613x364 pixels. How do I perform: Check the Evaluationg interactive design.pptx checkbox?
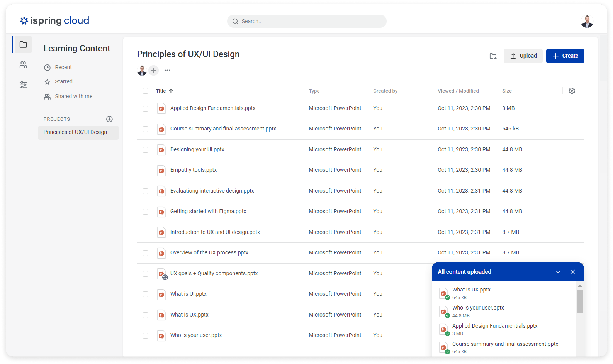145,191
